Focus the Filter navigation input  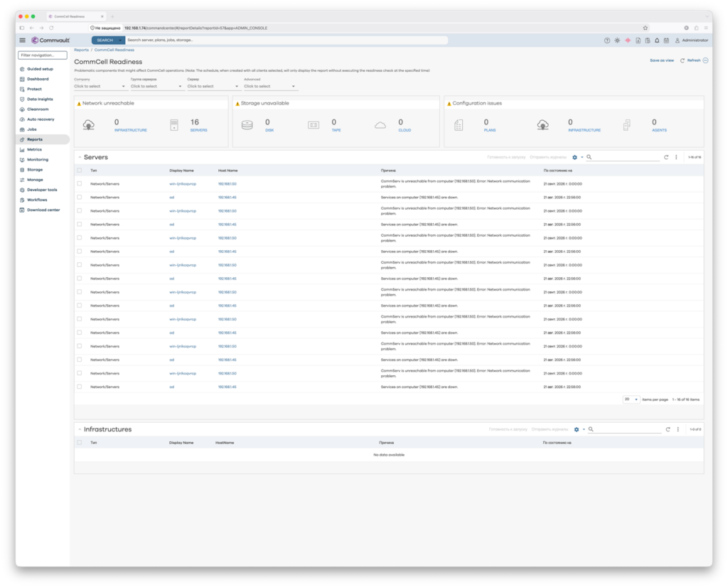point(43,55)
